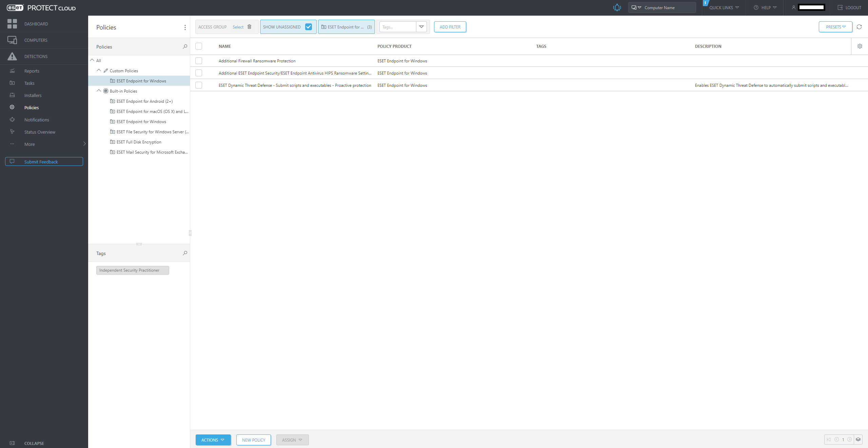Collapse the All policies tree node
This screenshot has width=868, height=448.
tap(92, 60)
